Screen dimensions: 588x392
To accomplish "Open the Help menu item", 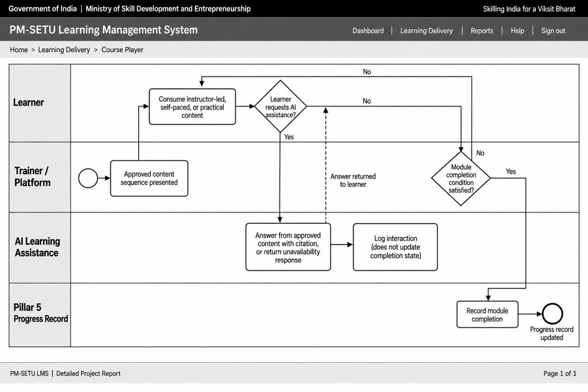I will point(517,31).
